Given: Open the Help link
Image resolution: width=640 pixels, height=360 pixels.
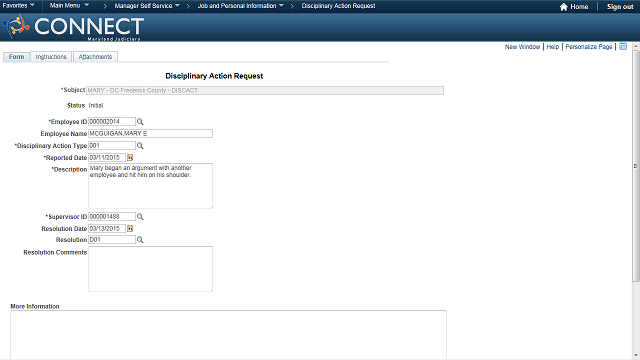Looking at the screenshot, I should [553, 47].
